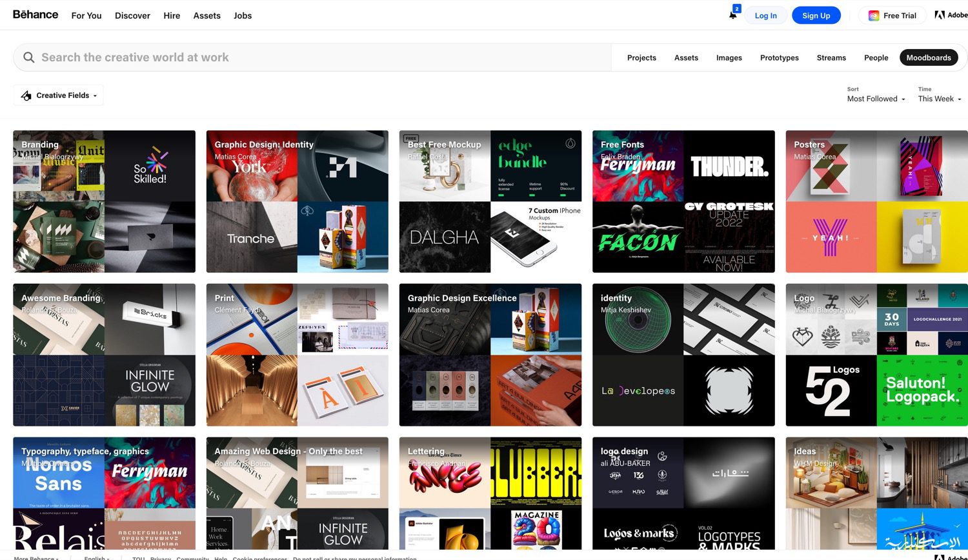Open the Privacy link in the footer
Viewport: 968px width, 560px height.
tap(160, 557)
